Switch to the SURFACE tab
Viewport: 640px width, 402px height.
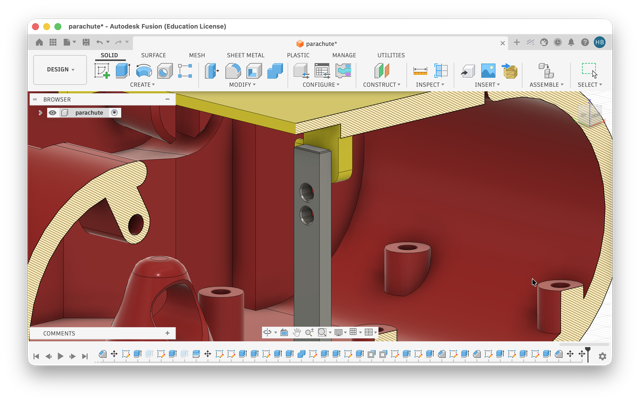[x=153, y=55]
